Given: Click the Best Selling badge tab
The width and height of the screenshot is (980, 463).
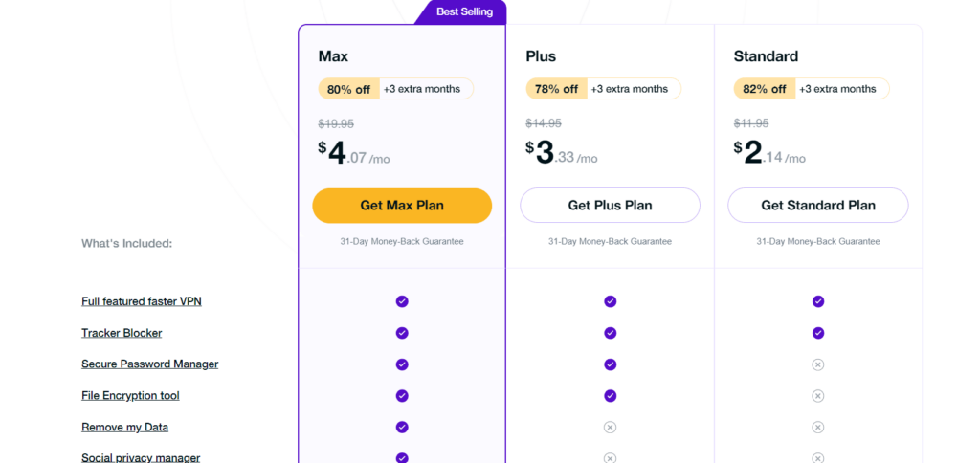Looking at the screenshot, I should (463, 11).
